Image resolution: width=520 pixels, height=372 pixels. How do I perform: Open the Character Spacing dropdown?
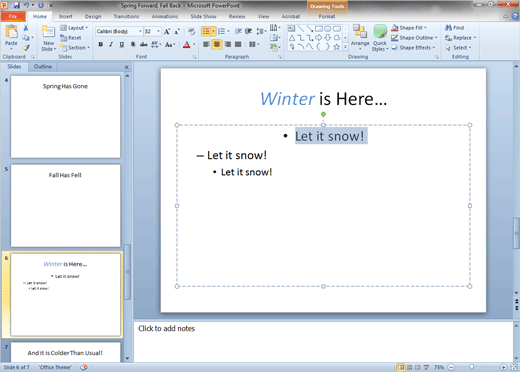click(156, 44)
